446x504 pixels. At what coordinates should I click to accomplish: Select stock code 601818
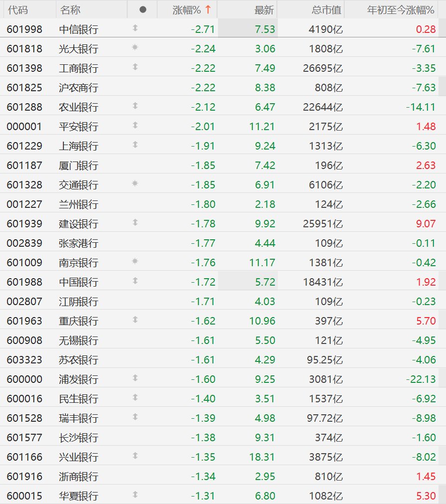coord(24,49)
